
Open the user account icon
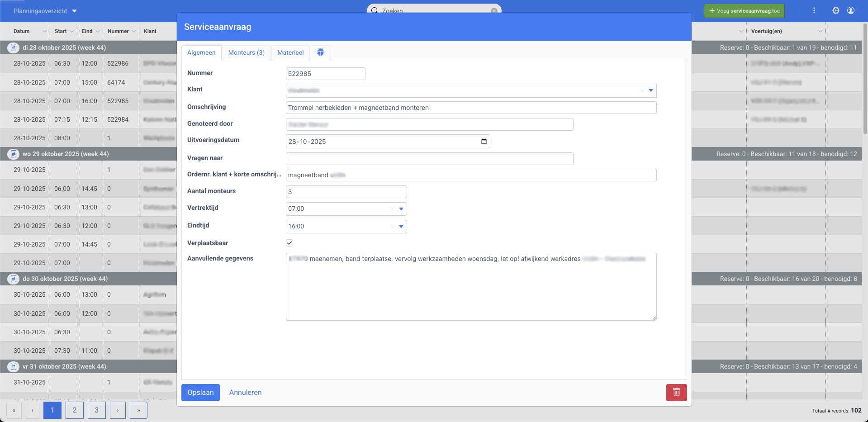click(850, 10)
